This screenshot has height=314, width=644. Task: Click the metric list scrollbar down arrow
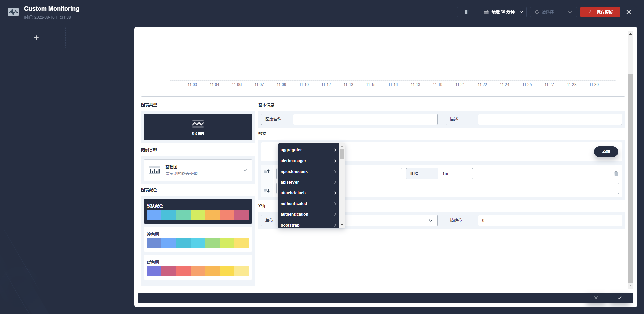click(342, 225)
